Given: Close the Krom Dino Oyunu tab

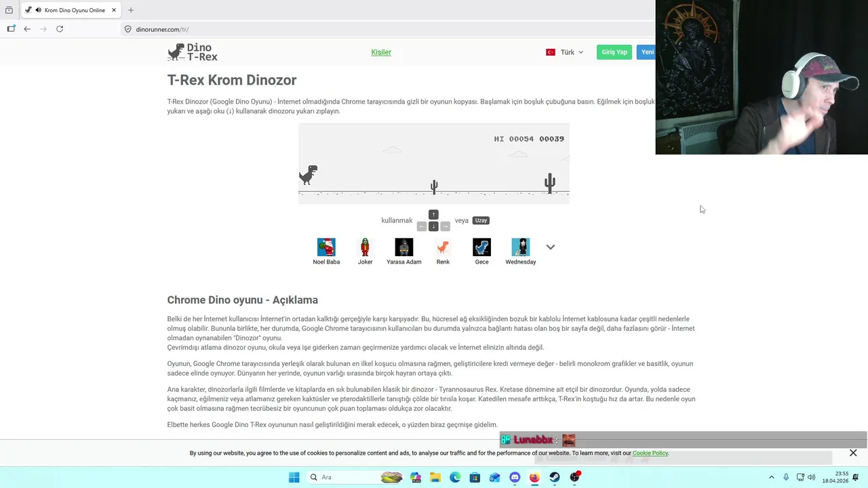Looking at the screenshot, I should [x=114, y=10].
